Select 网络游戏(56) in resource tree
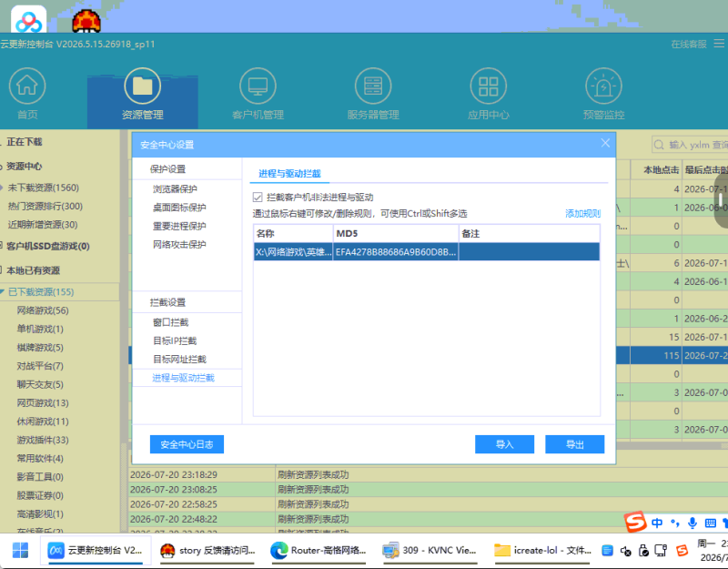Viewport: 728px width, 569px height. (43, 310)
